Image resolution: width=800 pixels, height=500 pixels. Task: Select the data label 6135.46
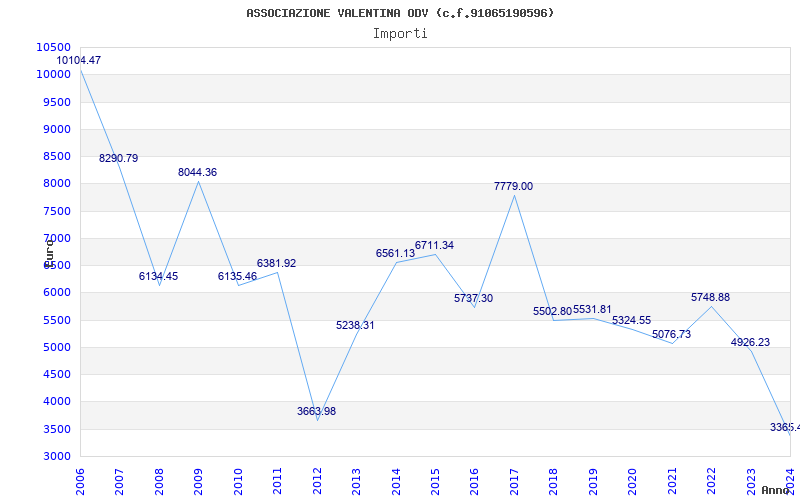tap(237, 276)
